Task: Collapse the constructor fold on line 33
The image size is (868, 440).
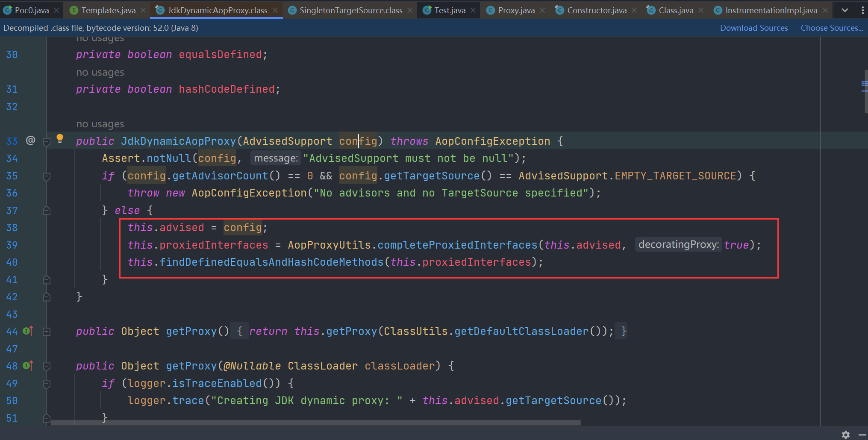Action: (x=47, y=142)
